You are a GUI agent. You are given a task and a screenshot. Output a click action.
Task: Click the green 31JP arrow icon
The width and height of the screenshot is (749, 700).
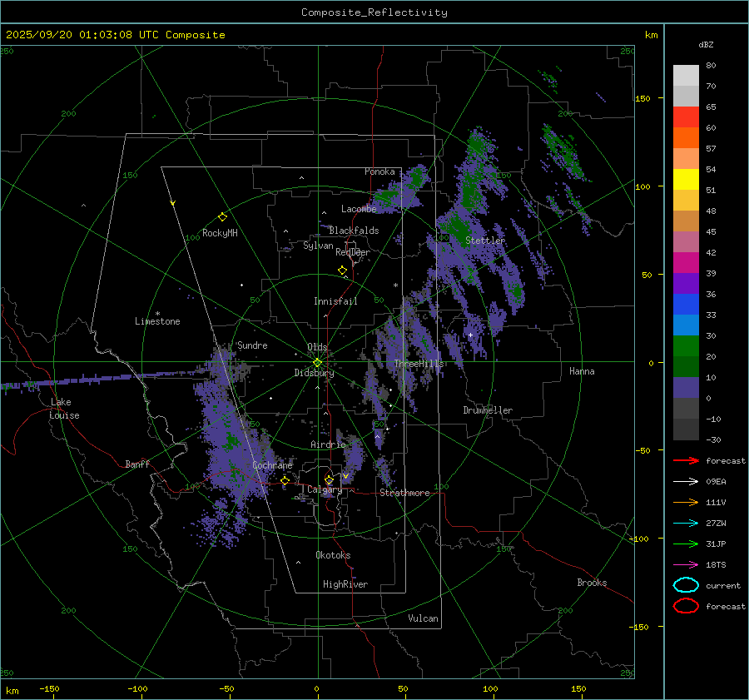click(x=686, y=544)
